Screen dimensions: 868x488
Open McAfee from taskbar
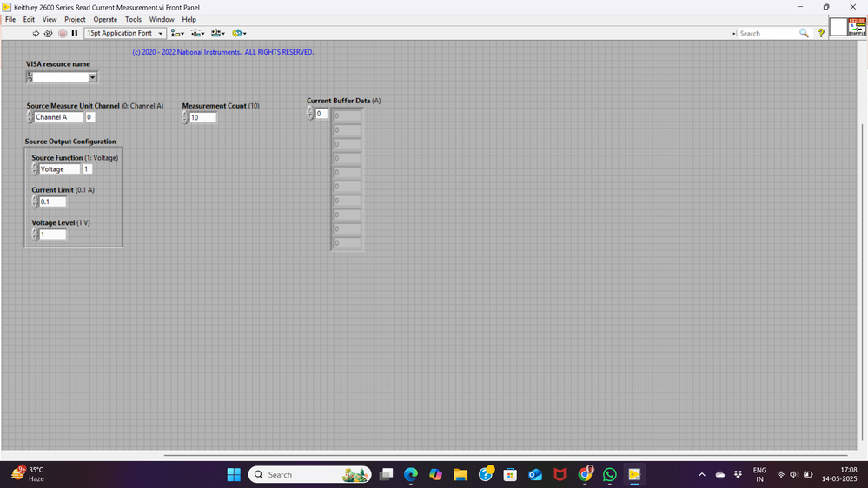click(x=560, y=475)
